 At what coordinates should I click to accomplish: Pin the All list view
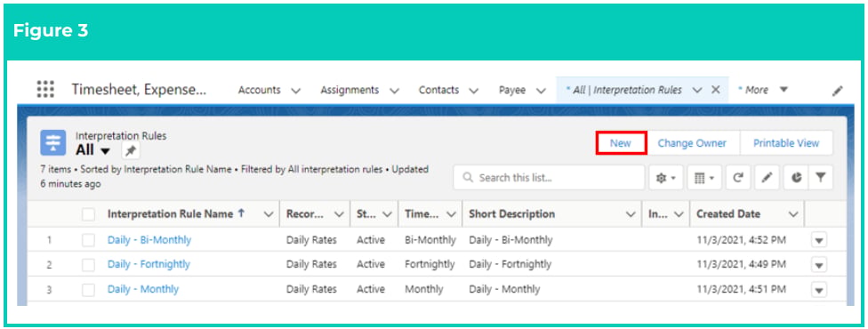pos(131,150)
